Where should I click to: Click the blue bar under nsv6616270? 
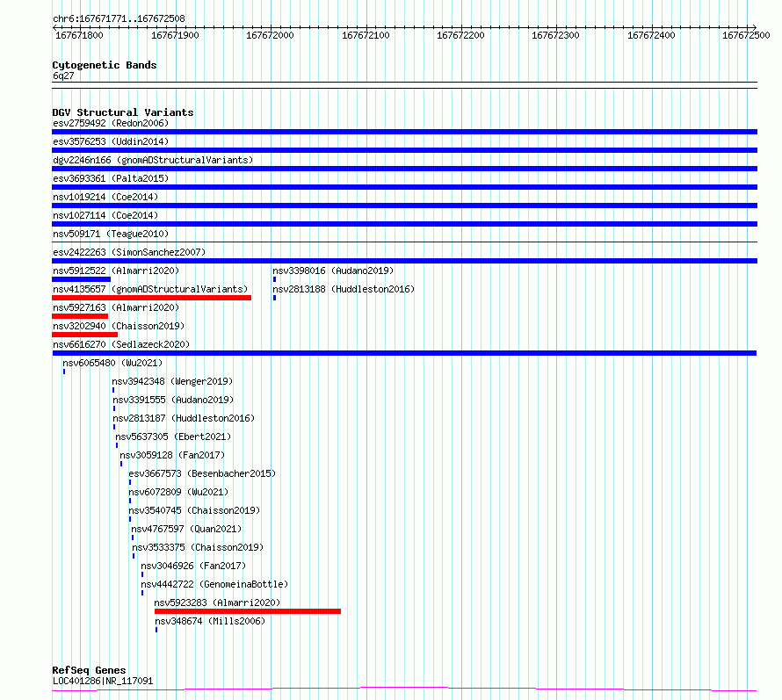[x=404, y=353]
